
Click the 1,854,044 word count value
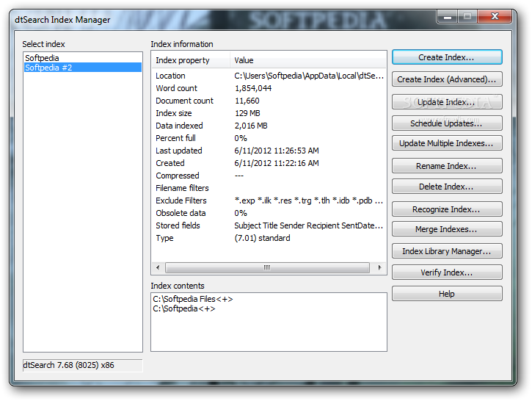point(253,88)
